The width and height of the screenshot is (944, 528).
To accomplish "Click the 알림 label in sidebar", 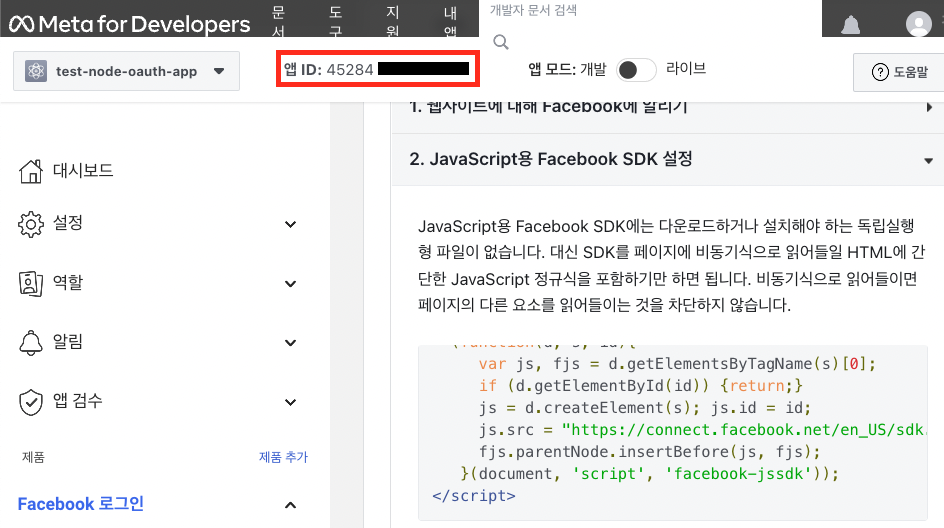I will pos(67,341).
